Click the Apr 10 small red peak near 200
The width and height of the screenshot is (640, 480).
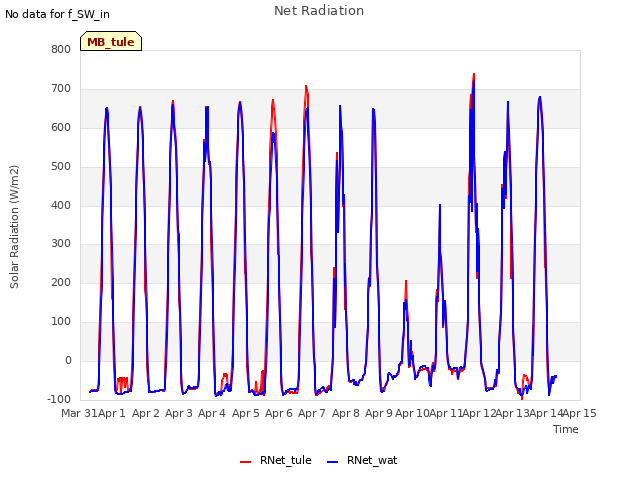click(x=406, y=282)
